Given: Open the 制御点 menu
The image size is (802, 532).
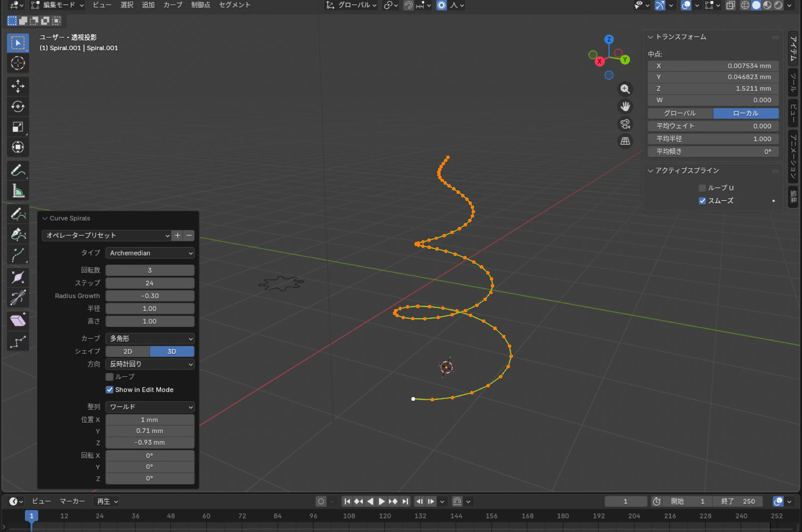Looking at the screenshot, I should pyautogui.click(x=200, y=5).
